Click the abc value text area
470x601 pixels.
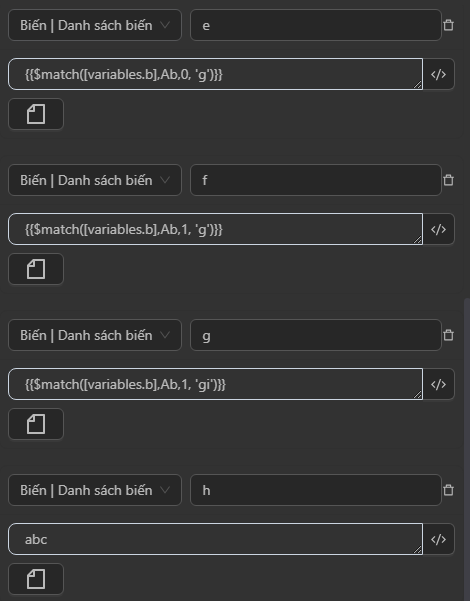click(x=215, y=539)
